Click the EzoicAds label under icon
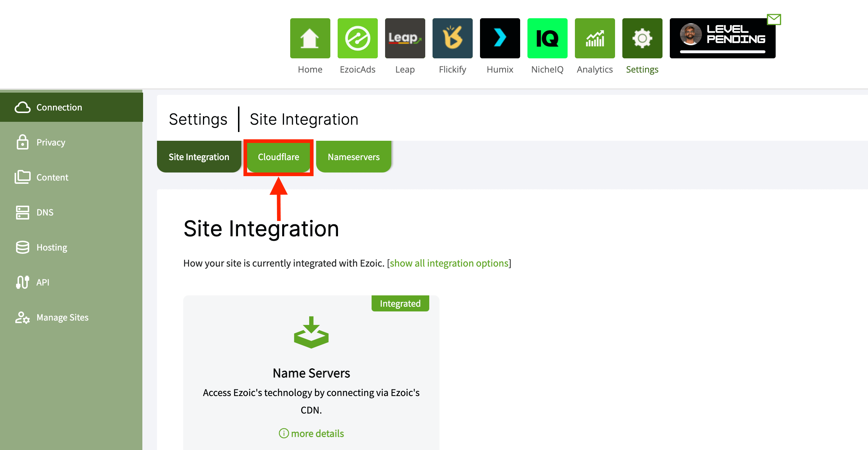Screen dimensions: 868x450 (x=357, y=69)
